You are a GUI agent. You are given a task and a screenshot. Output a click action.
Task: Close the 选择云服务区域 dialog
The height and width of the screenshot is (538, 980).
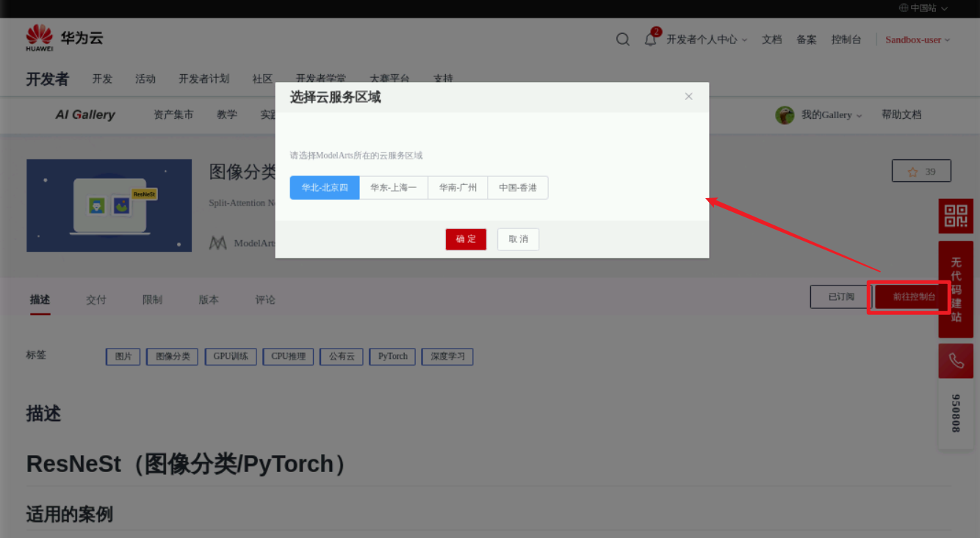point(688,96)
